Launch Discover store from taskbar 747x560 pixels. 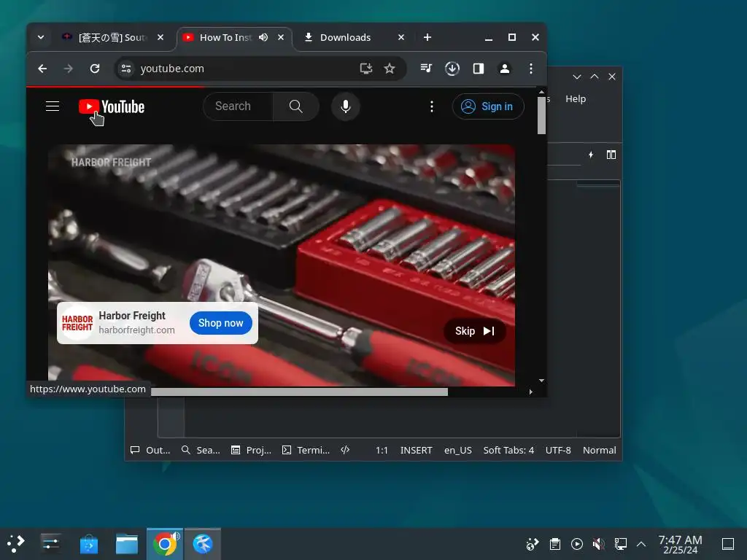pyautogui.click(x=88, y=544)
